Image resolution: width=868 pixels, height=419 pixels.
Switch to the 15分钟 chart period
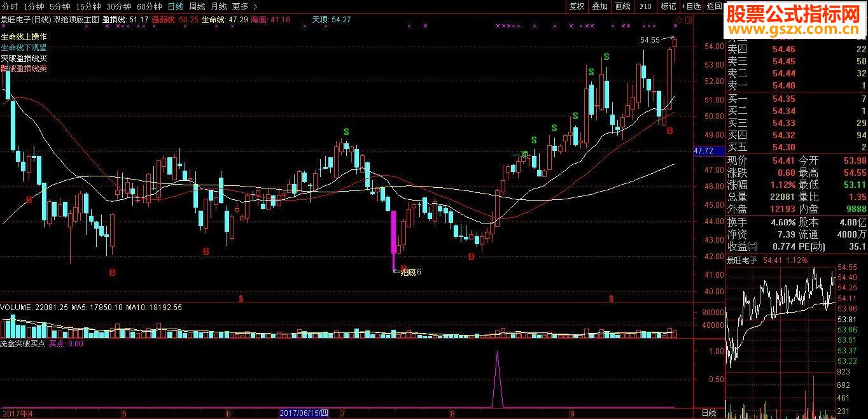click(88, 6)
